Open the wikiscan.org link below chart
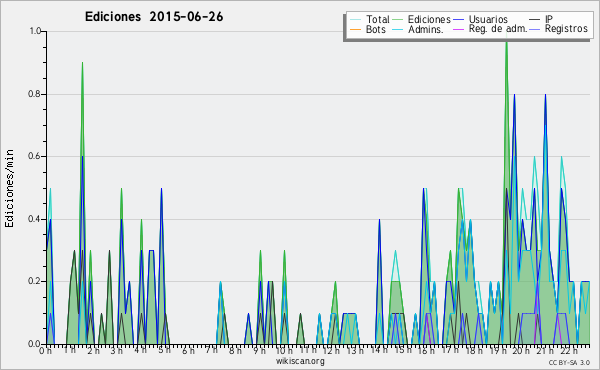The height and width of the screenshot is (370, 600). tap(300, 361)
